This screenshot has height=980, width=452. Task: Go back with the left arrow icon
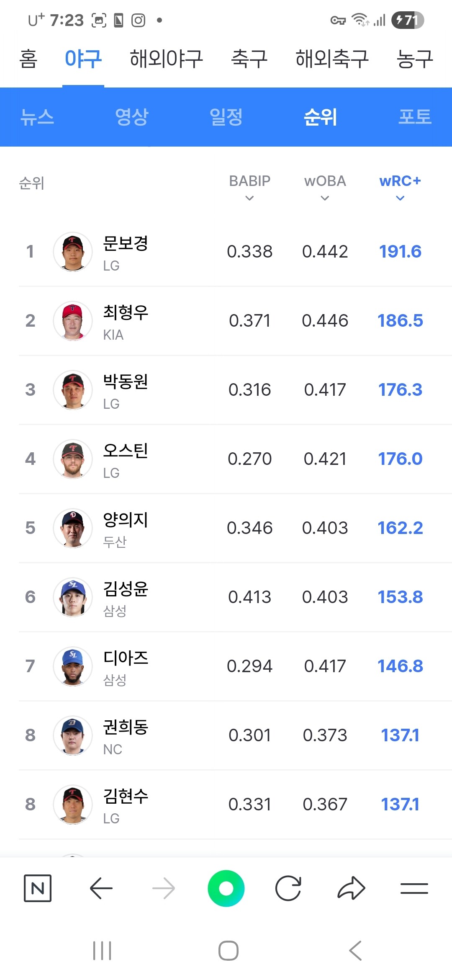click(x=101, y=888)
